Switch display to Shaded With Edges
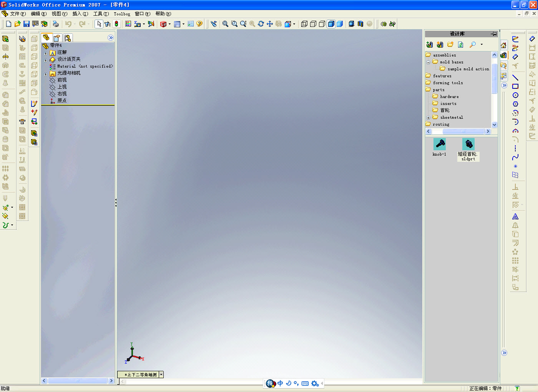The width and height of the screenshot is (538, 392). (331, 24)
